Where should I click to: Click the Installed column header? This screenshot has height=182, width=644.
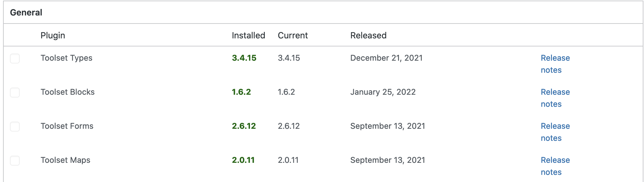(x=248, y=36)
